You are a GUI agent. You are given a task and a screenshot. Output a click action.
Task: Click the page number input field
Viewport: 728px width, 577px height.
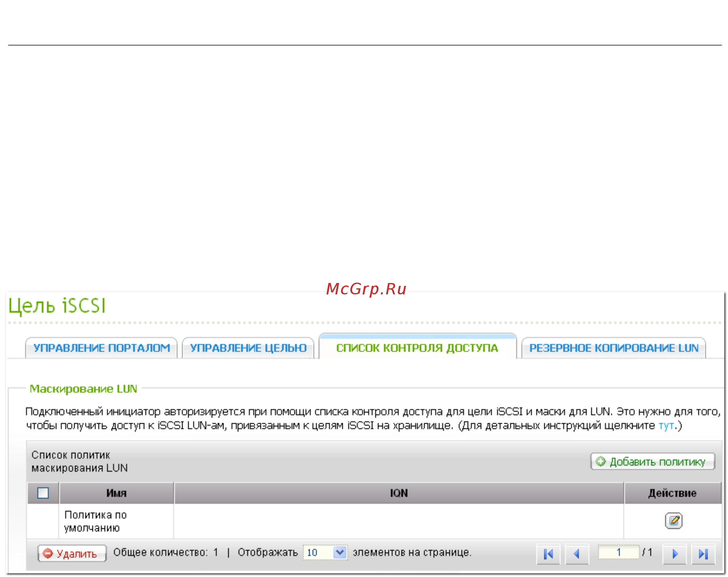[x=618, y=552]
